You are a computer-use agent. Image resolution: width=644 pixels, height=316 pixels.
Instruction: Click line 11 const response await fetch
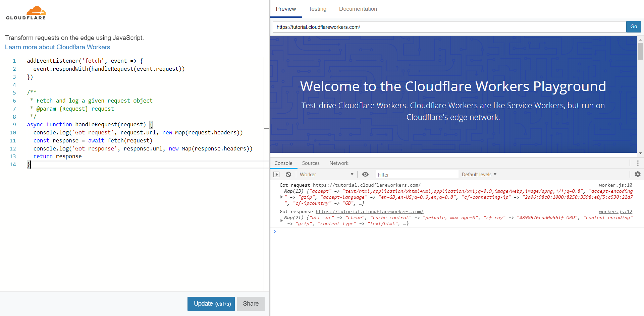click(93, 140)
